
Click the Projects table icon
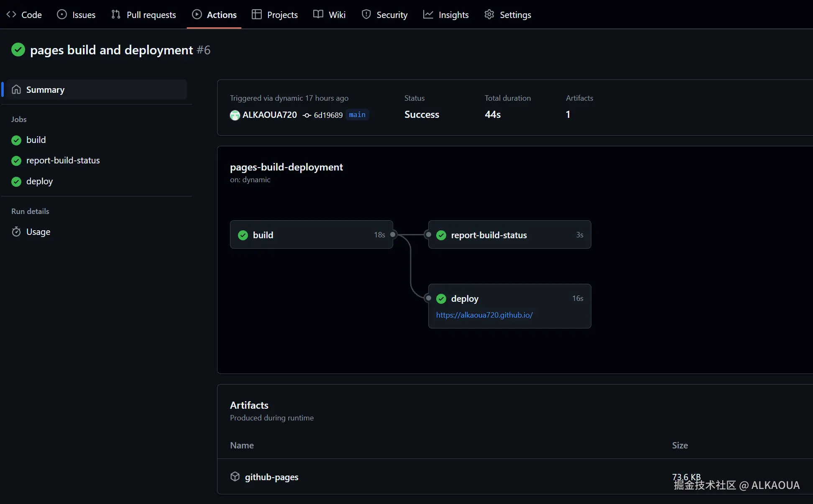tap(256, 15)
